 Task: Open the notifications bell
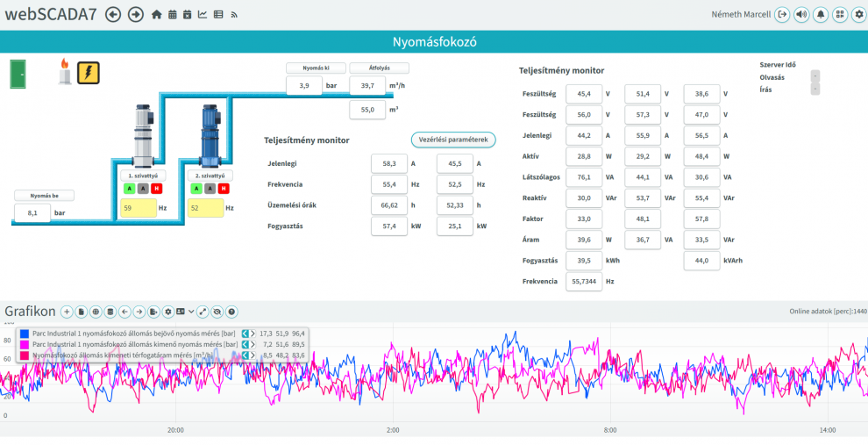tap(821, 15)
